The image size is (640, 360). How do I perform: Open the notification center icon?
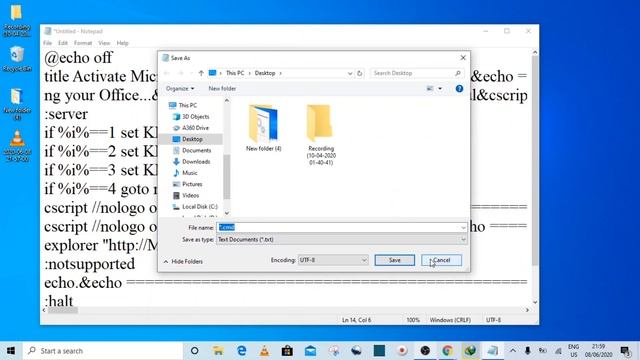coord(625,351)
